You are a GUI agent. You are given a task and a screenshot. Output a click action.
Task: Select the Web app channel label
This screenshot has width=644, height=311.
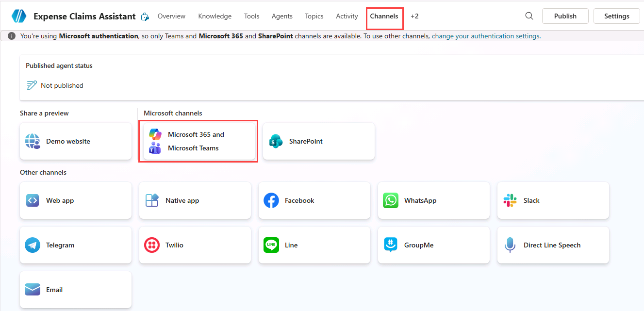click(60, 200)
